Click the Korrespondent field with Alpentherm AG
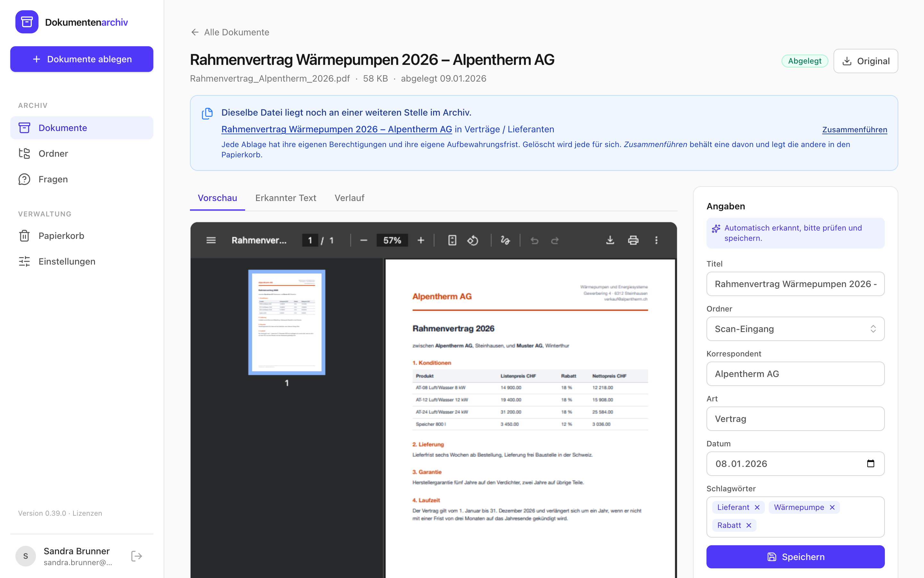 tap(795, 373)
